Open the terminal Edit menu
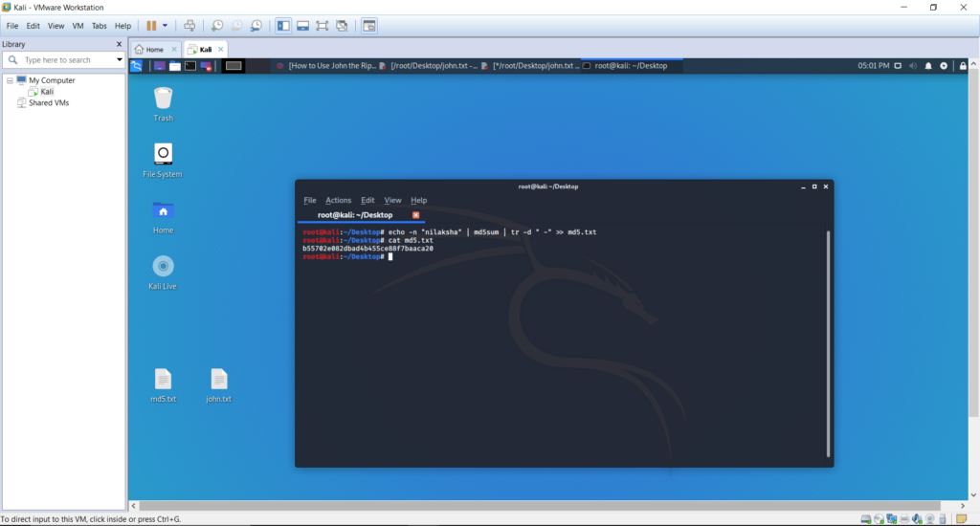This screenshot has height=526, width=980. [x=367, y=201]
